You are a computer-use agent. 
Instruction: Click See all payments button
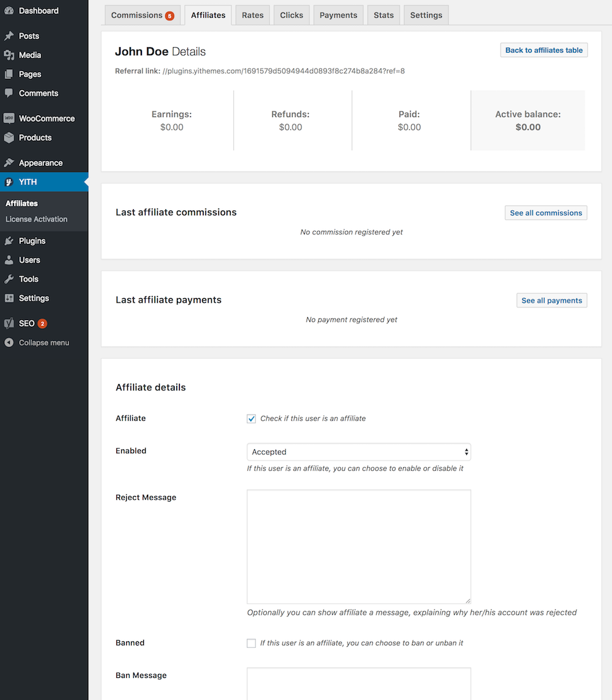[x=551, y=300]
